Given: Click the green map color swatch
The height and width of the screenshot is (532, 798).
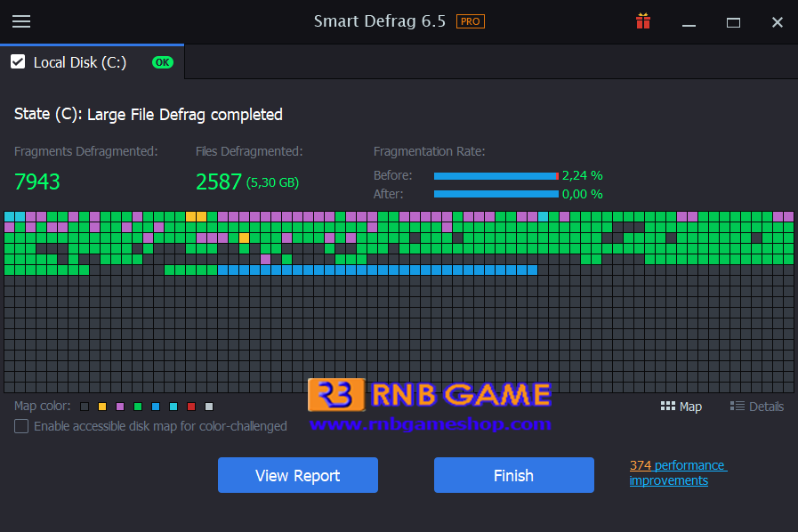Looking at the screenshot, I should coord(138,407).
